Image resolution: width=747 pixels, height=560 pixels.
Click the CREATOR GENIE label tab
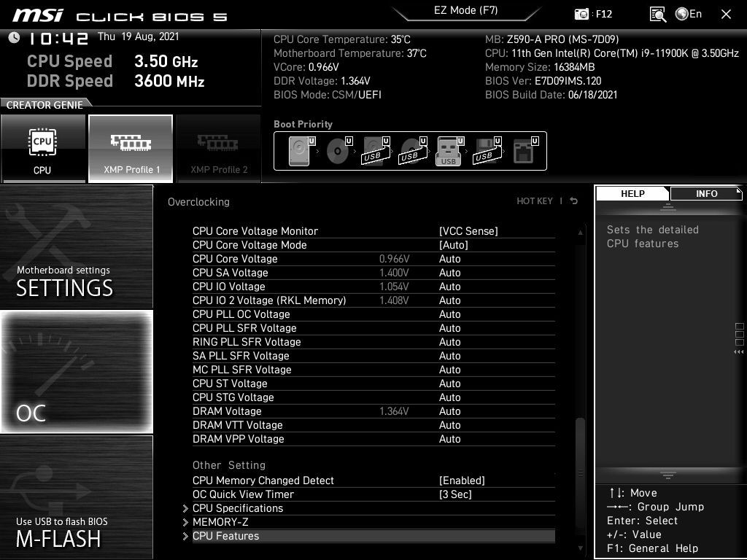tap(44, 105)
